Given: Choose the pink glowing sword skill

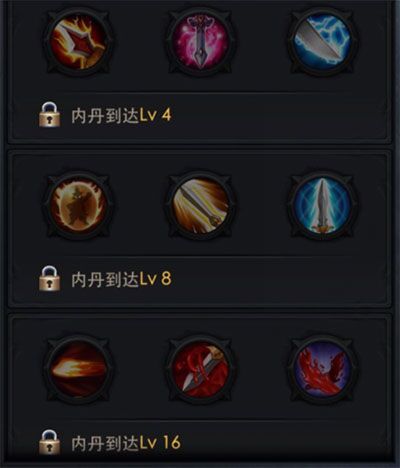Looking at the screenshot, I should tap(200, 42).
